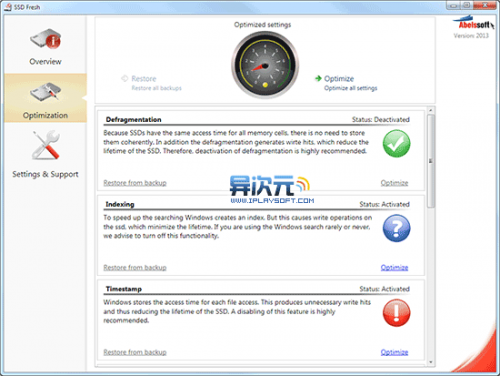Click the scrollbar up arrow

point(431,110)
